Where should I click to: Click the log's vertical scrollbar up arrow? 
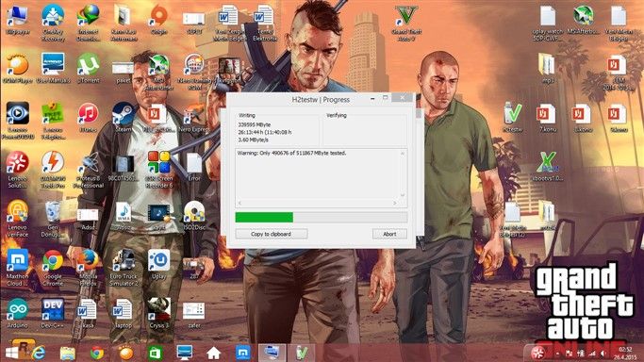click(x=403, y=154)
